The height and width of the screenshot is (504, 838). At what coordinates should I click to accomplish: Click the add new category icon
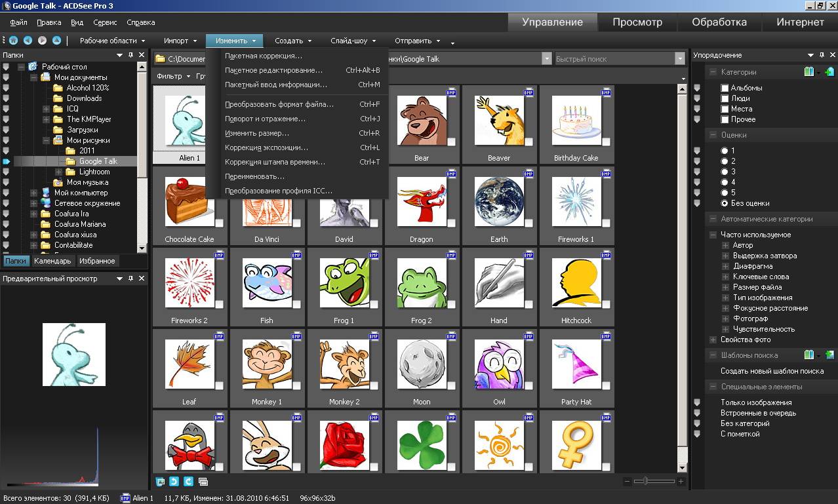tap(829, 72)
